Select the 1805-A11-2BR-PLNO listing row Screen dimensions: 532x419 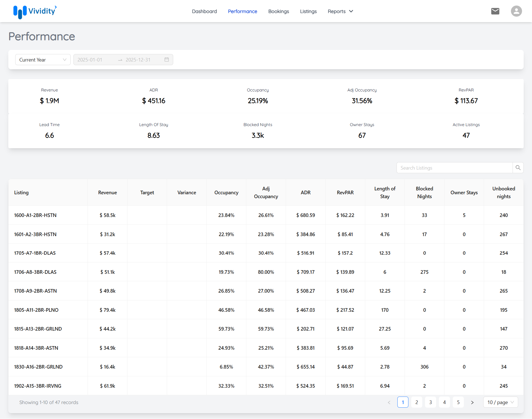click(36, 310)
